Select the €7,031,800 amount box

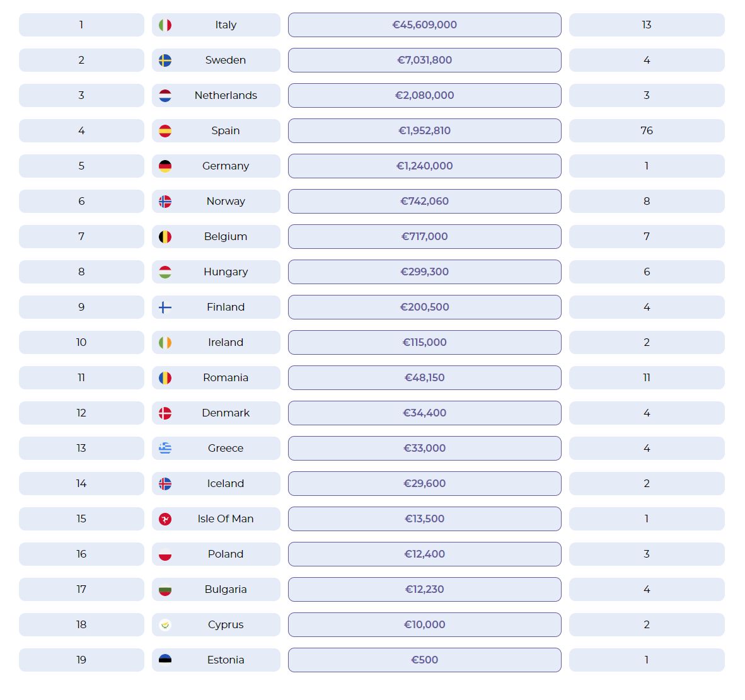pyautogui.click(x=424, y=60)
